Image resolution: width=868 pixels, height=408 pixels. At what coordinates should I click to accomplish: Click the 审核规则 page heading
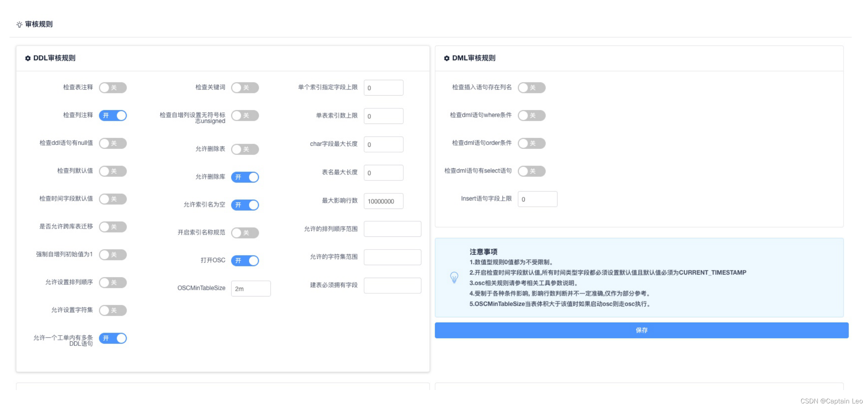click(x=39, y=24)
